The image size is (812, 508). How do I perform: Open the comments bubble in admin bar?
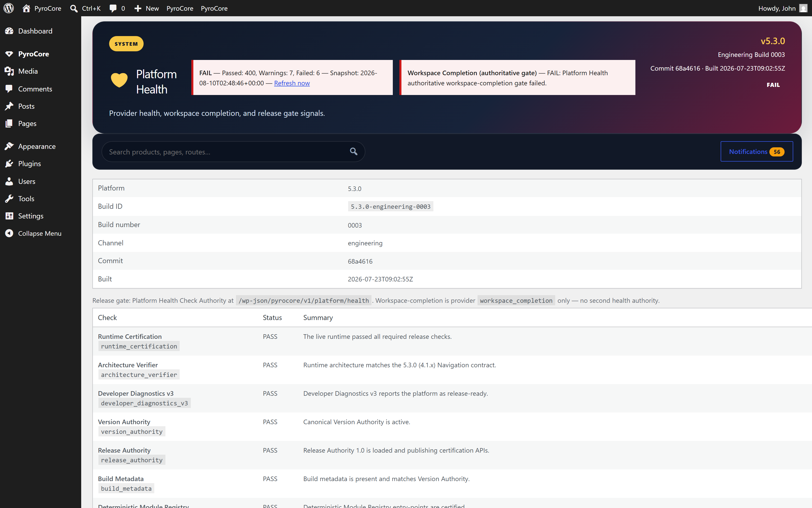pyautogui.click(x=113, y=8)
